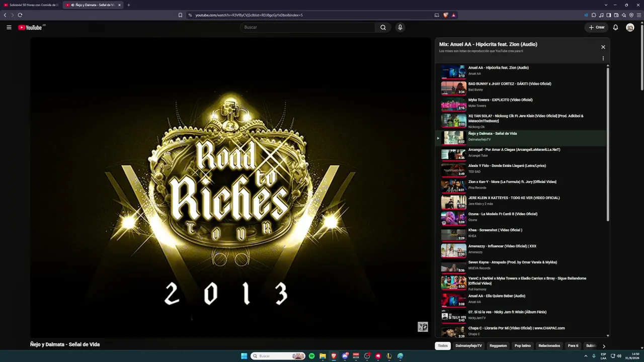Close the Mix playlist panel
This screenshot has height=362, width=644.
coord(603,47)
